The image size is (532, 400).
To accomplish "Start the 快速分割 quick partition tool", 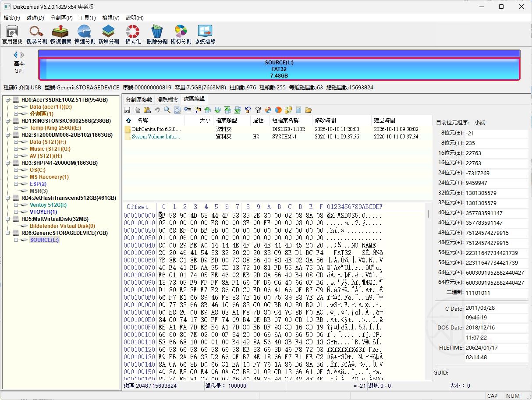I will 85,34.
